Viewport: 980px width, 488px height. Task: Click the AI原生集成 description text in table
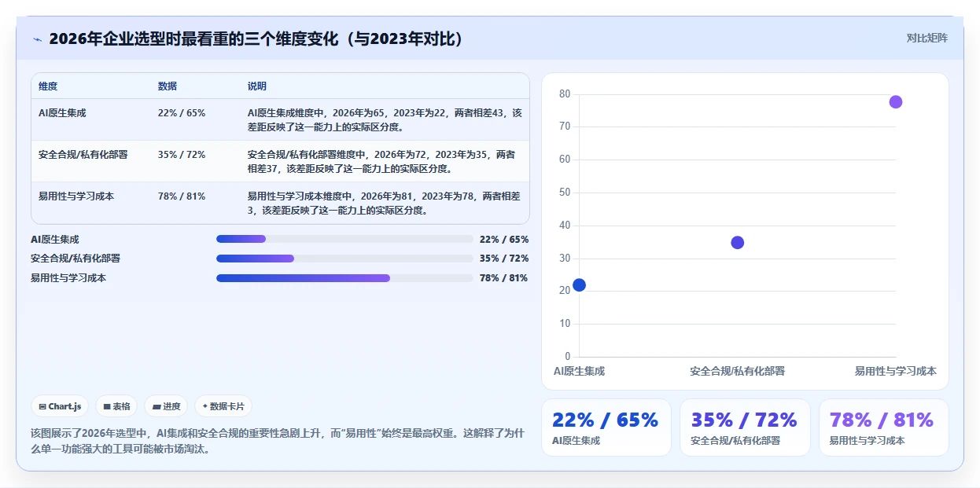(385, 119)
